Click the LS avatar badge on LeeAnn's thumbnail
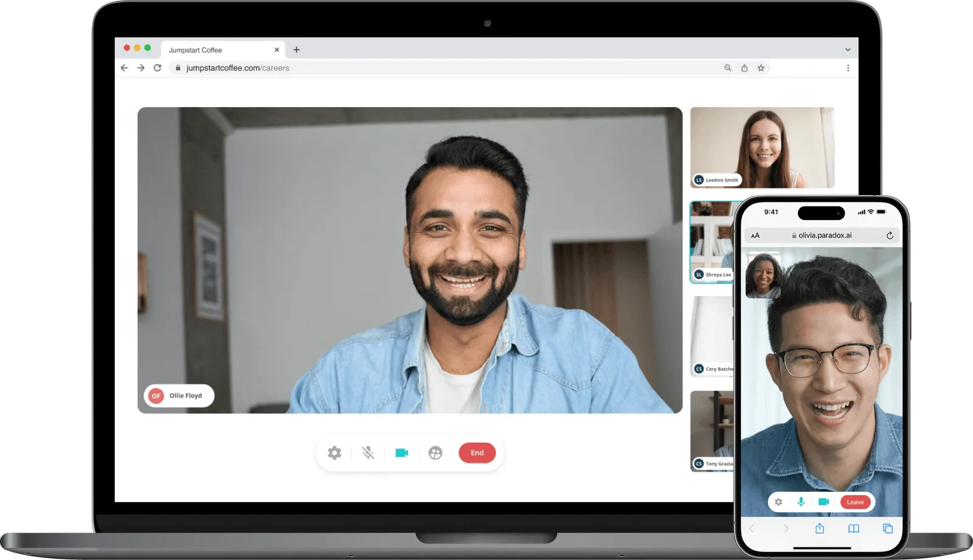Screen dimensions: 973x560 point(699,180)
